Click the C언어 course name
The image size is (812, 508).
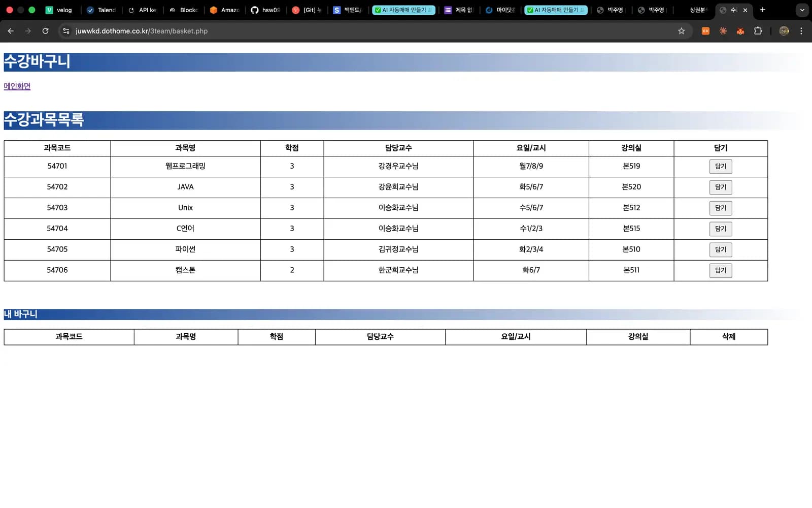(185, 229)
